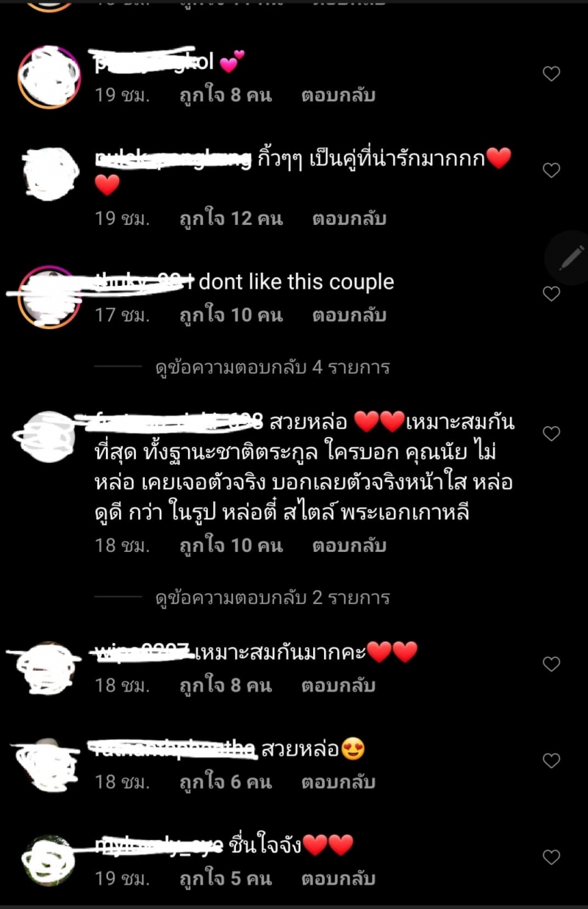The height and width of the screenshot is (909, 588).
Task: Like the 'เหมาะสมกันมากคะ' comment
Action: coord(551,664)
